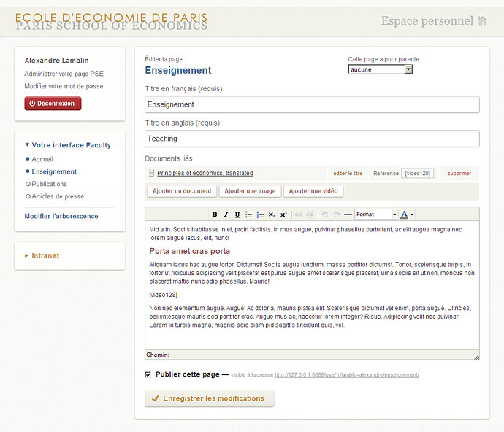Click Ajouter une vidéo button
Image resolution: width=504 pixels, height=432 pixels.
tap(313, 191)
